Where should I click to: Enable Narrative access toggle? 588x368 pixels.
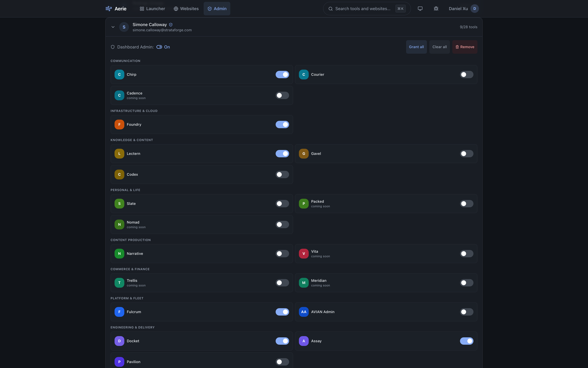282,254
